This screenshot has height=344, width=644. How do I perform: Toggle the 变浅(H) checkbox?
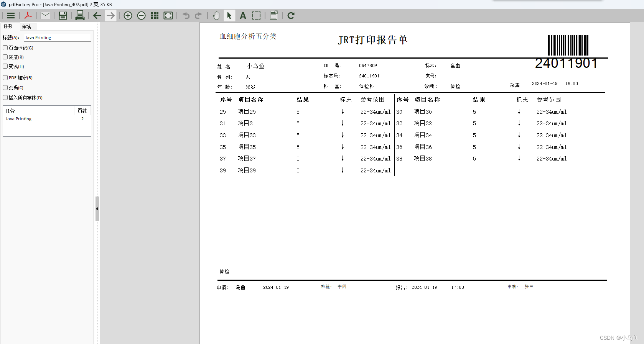tap(5, 66)
